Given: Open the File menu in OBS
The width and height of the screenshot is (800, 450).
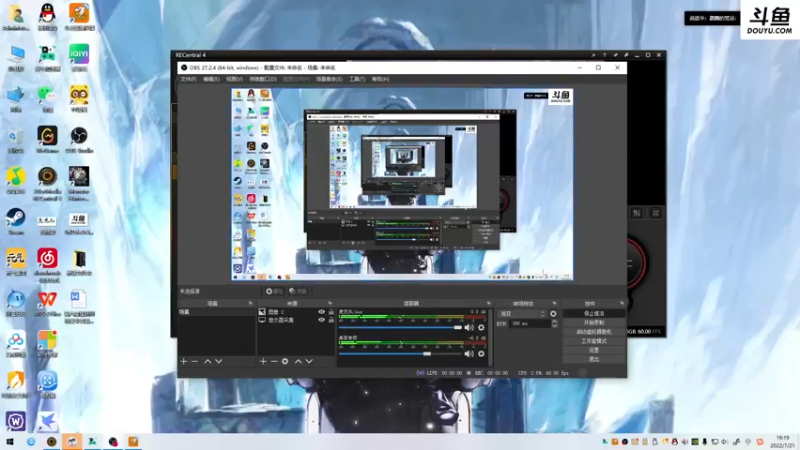Looking at the screenshot, I should coord(188,79).
